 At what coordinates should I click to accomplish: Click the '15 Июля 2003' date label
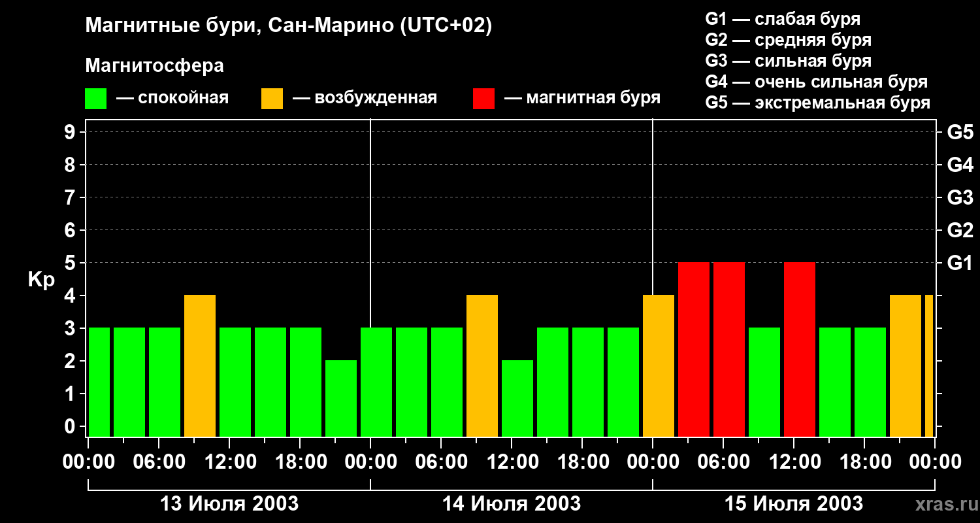coord(794,504)
